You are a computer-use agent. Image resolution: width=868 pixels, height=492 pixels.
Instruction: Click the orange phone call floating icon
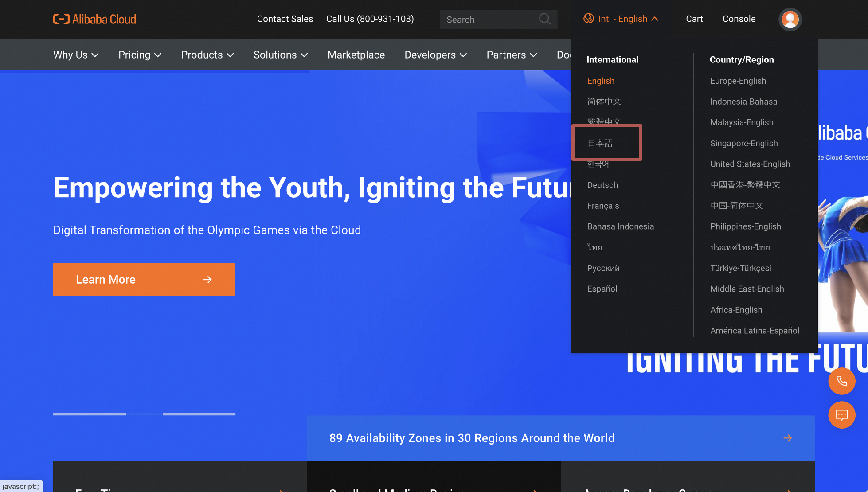(x=841, y=381)
